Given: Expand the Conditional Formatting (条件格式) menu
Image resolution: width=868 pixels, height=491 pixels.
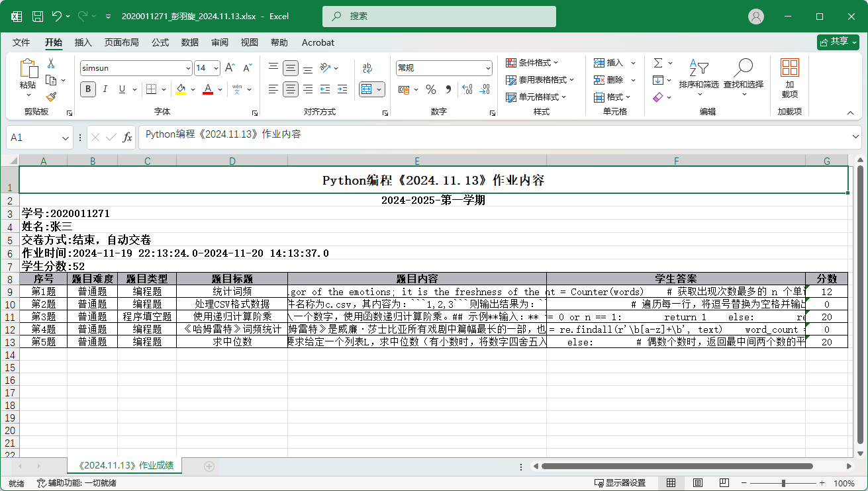Looking at the screenshot, I should [532, 62].
